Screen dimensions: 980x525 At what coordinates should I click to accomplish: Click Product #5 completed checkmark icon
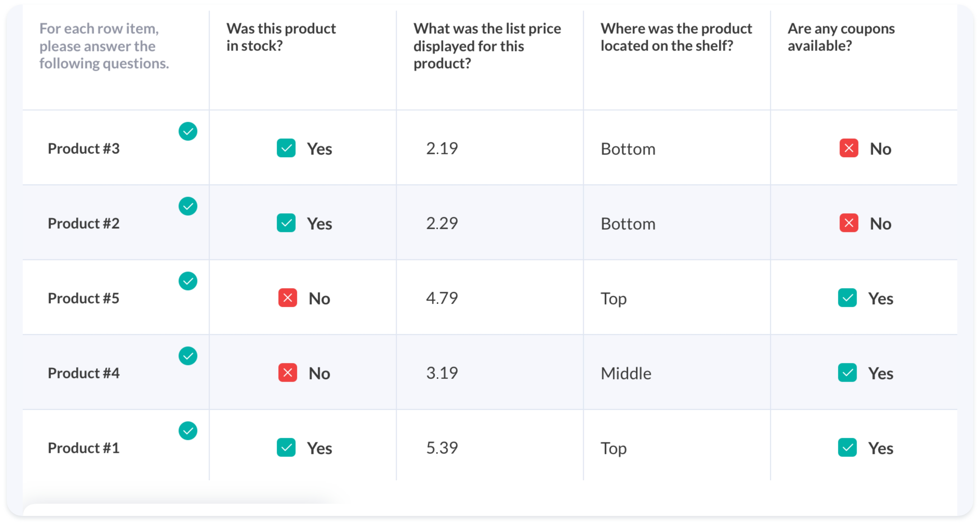tap(188, 281)
